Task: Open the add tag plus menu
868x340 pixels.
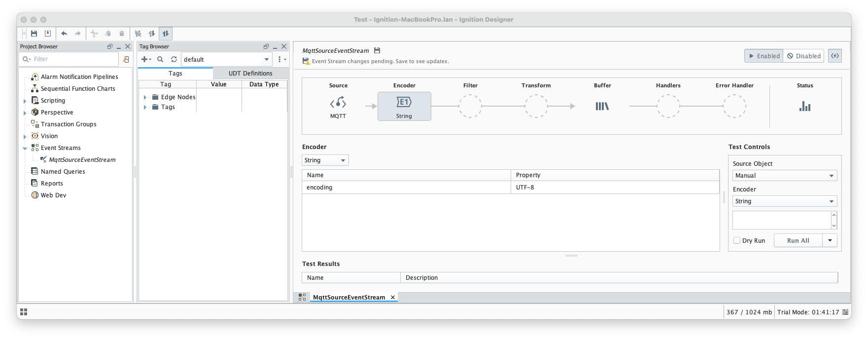Action: [x=146, y=59]
